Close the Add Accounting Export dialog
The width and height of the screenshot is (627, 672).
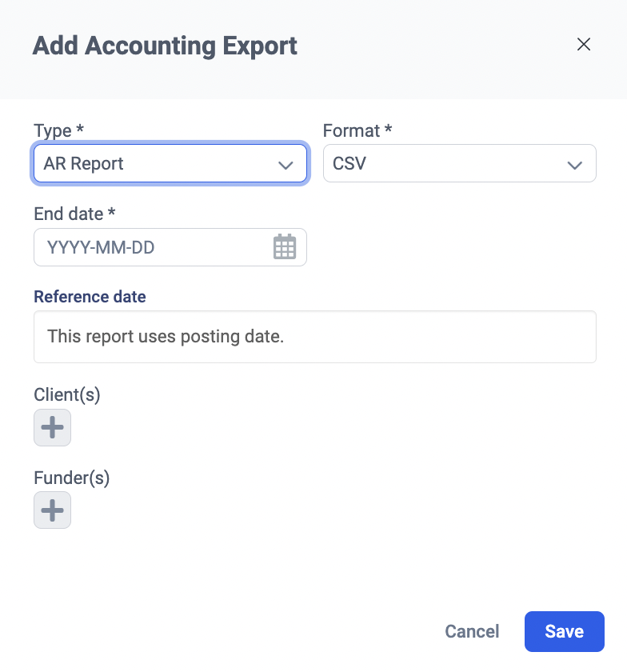click(x=584, y=45)
